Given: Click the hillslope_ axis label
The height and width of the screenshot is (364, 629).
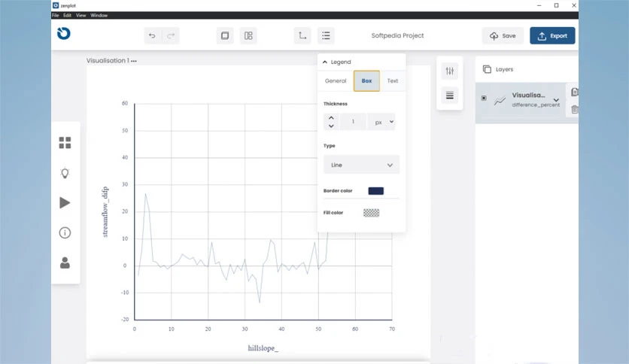Looking at the screenshot, I should click(x=263, y=348).
